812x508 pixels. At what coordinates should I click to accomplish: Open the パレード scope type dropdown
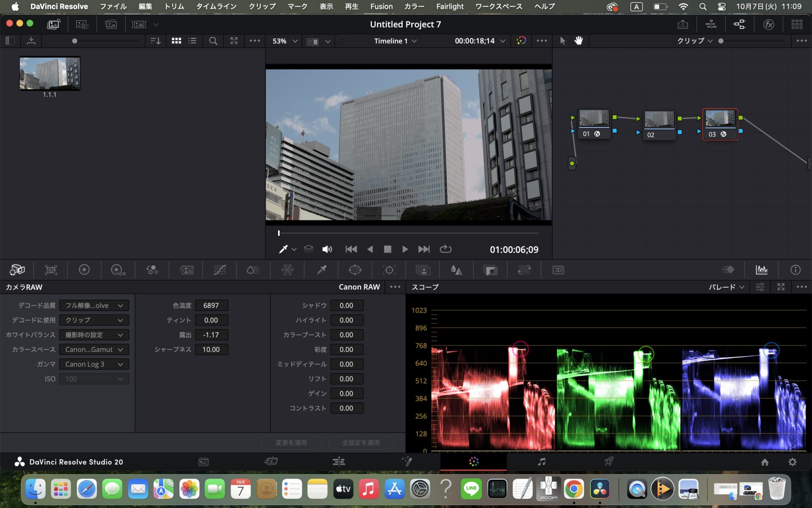[726, 287]
